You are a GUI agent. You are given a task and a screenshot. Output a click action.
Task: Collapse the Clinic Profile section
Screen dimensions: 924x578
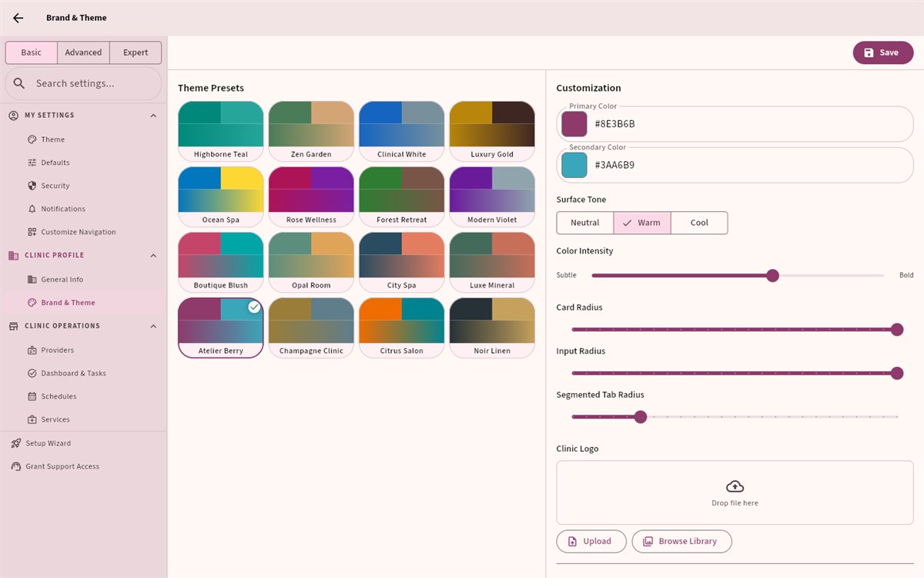(153, 255)
